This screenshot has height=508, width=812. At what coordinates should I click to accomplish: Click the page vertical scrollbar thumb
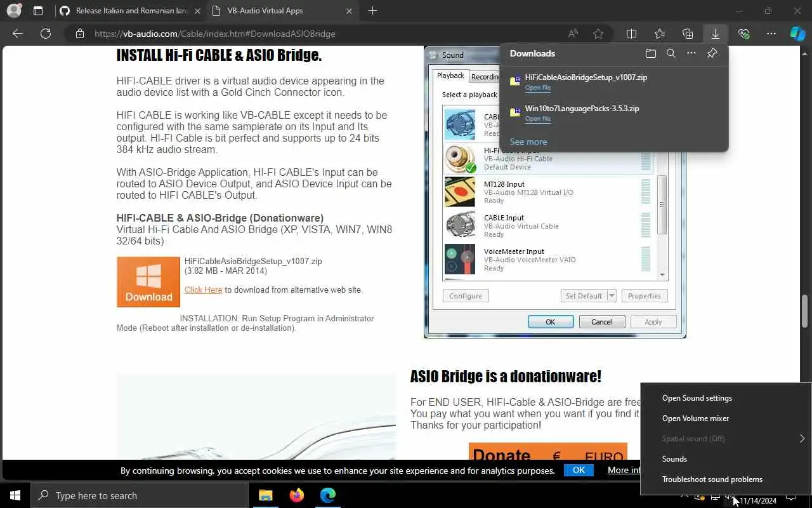coord(805,310)
